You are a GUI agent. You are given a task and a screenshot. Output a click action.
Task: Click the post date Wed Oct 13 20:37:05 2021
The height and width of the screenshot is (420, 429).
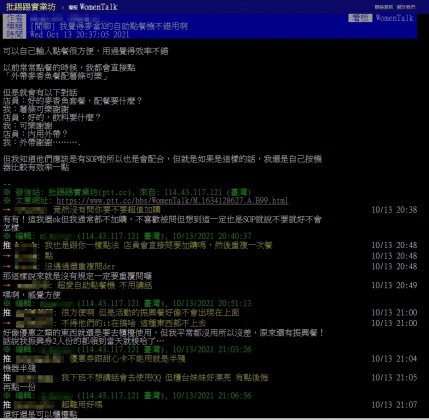79,34
